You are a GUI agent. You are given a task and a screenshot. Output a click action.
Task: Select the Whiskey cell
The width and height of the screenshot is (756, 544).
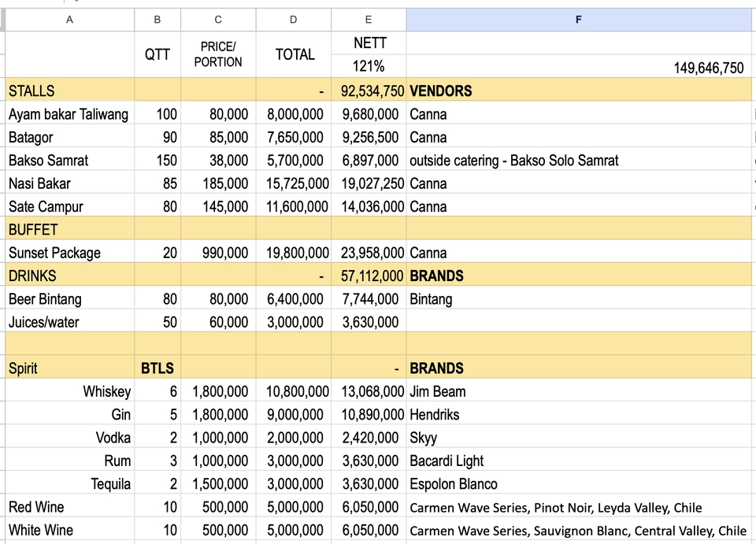coord(69,390)
